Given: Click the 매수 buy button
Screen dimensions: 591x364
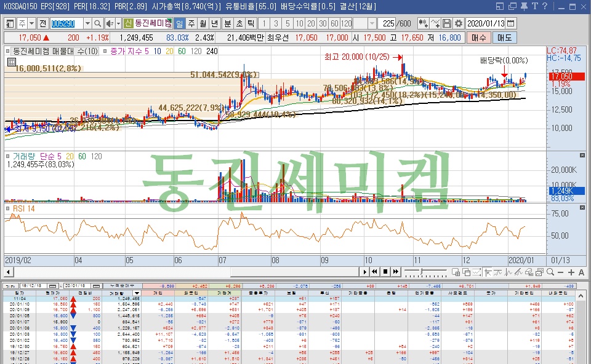Looking at the screenshot, I should pos(479,38).
